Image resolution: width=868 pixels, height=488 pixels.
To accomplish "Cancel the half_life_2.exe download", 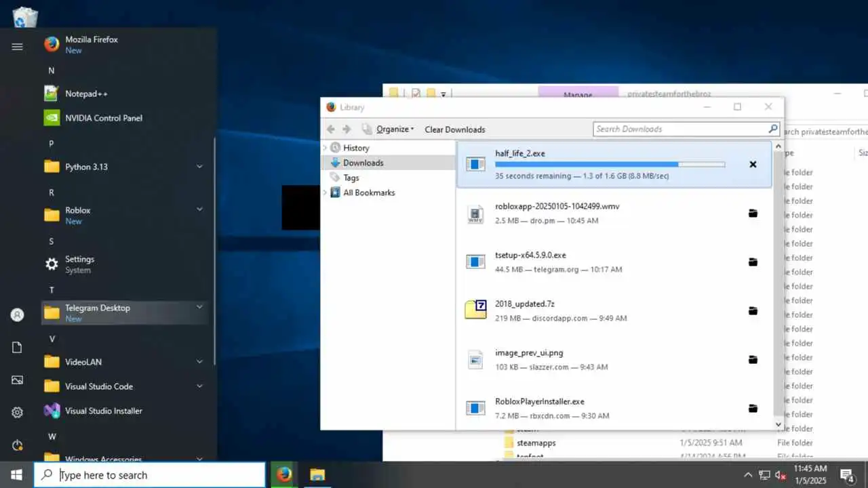I will (753, 164).
